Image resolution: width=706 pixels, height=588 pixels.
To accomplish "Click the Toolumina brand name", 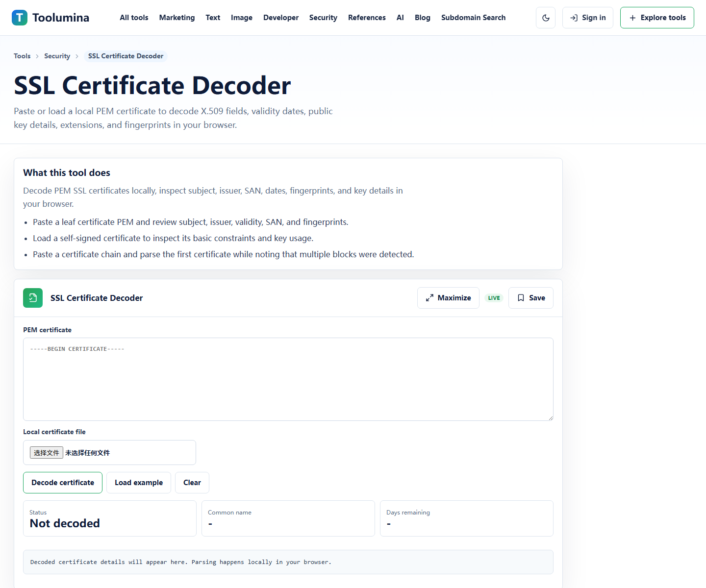I will 61,18.
